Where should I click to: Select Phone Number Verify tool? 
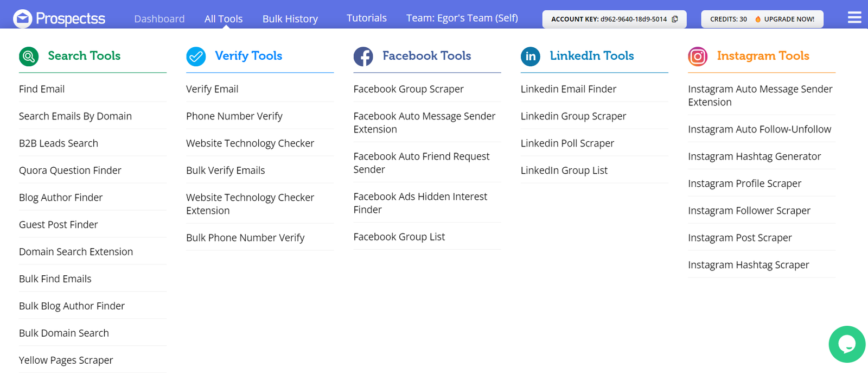pos(234,116)
